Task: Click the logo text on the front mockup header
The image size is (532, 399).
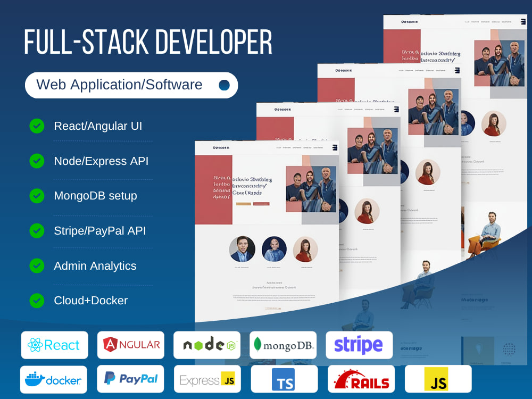Action: click(221, 147)
